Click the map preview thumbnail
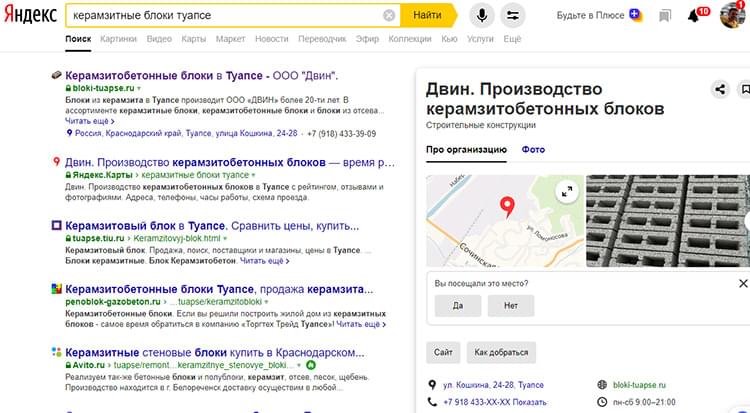The image size is (750, 413). (x=505, y=221)
